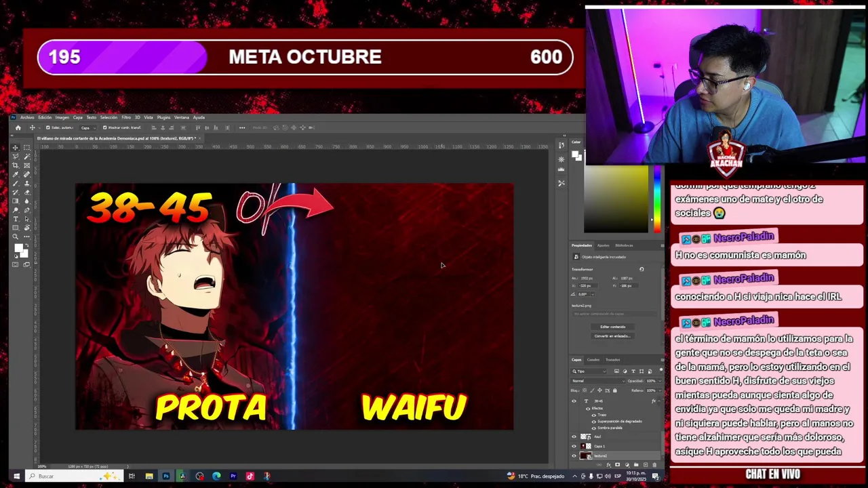Screen dimensions: 868x488
Task: Select the Eraser tool
Action: (27, 192)
